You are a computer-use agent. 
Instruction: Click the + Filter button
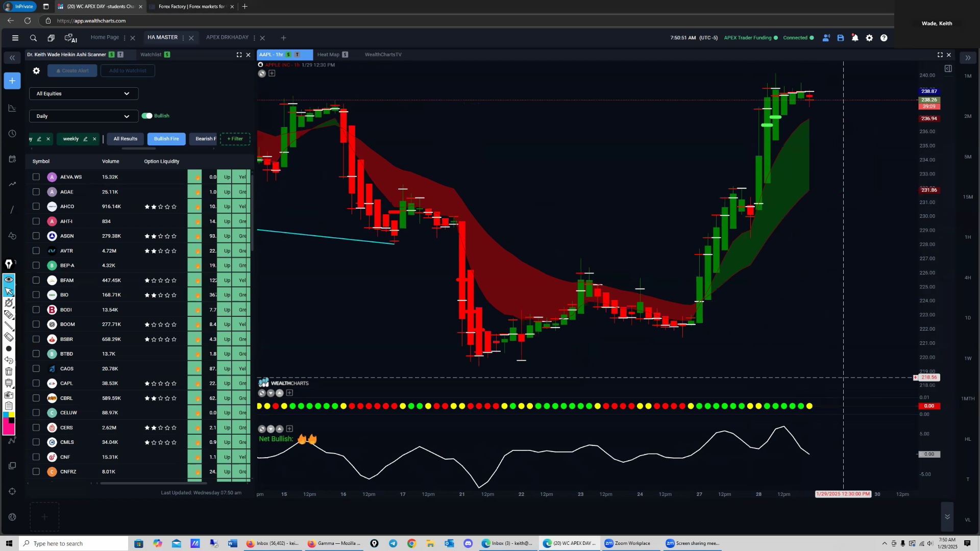pos(235,139)
